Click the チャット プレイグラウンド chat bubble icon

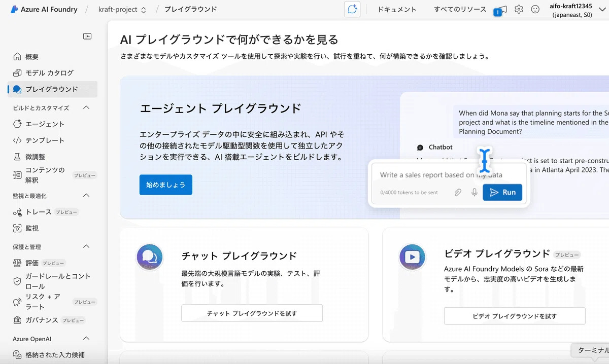click(x=150, y=256)
